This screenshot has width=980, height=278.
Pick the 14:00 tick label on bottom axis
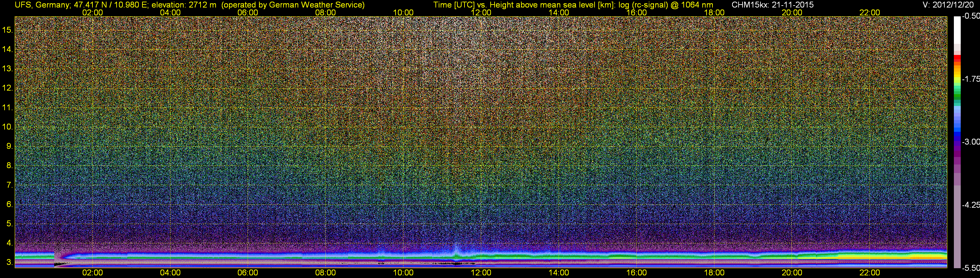point(559,273)
